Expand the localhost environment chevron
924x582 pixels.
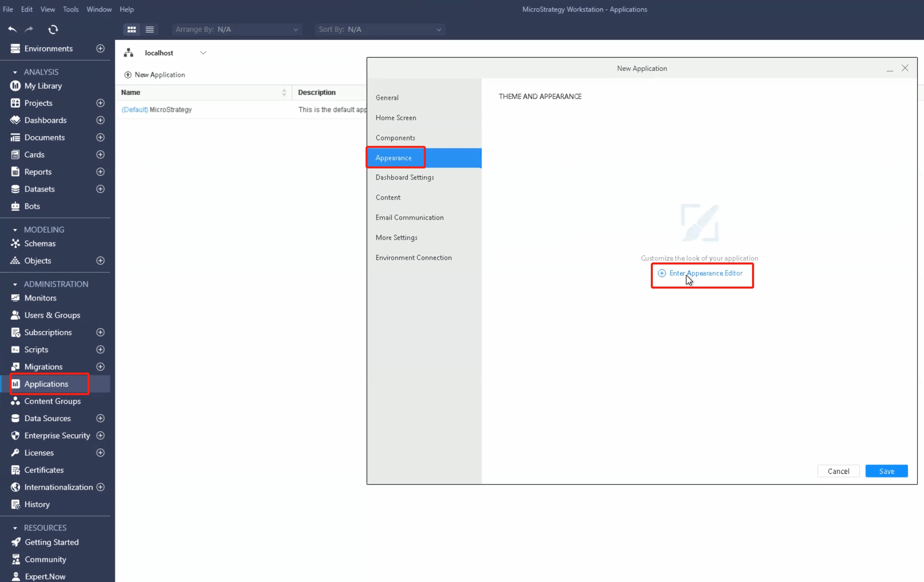click(203, 53)
